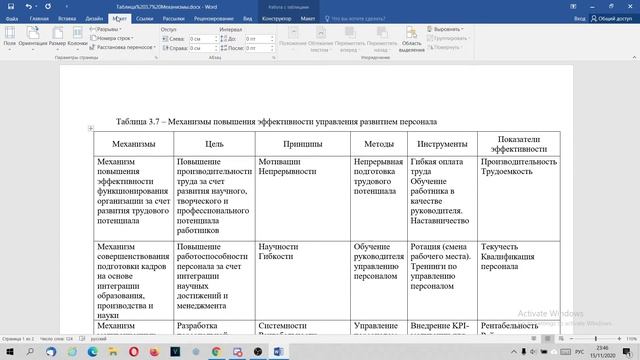
Task: Click the Word icon in the taskbar
Action: 278,351
